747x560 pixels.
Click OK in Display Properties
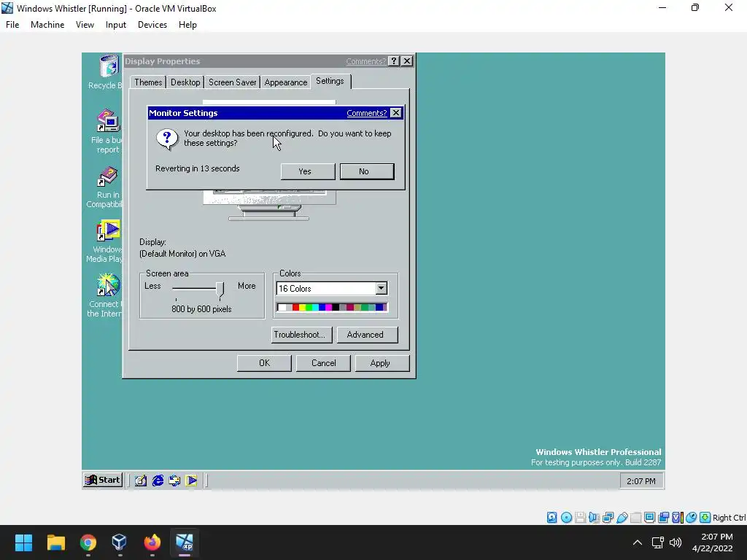click(x=264, y=363)
